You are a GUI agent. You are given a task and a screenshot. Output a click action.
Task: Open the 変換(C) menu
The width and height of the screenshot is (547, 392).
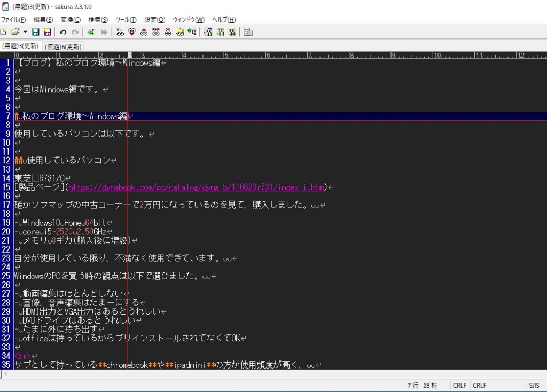[71, 20]
